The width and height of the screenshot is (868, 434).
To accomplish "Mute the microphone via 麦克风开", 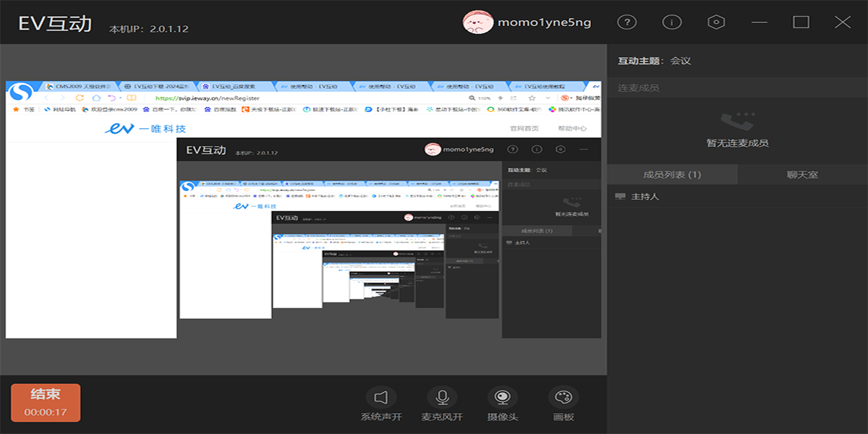I will click(442, 404).
